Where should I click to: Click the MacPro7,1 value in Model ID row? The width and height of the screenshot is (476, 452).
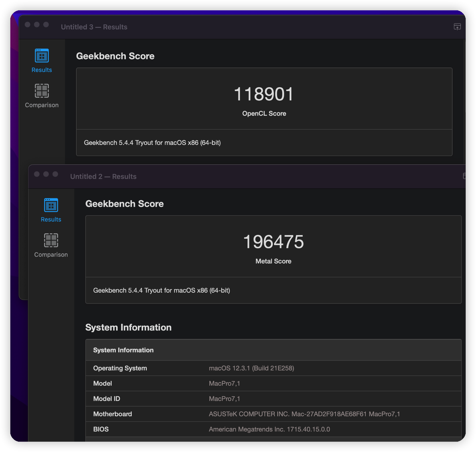[x=224, y=398]
